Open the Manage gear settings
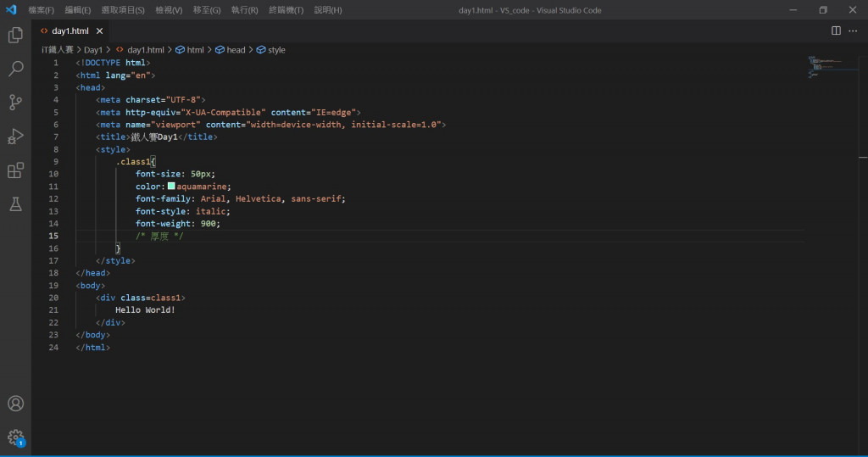This screenshot has height=457, width=868. 15,437
